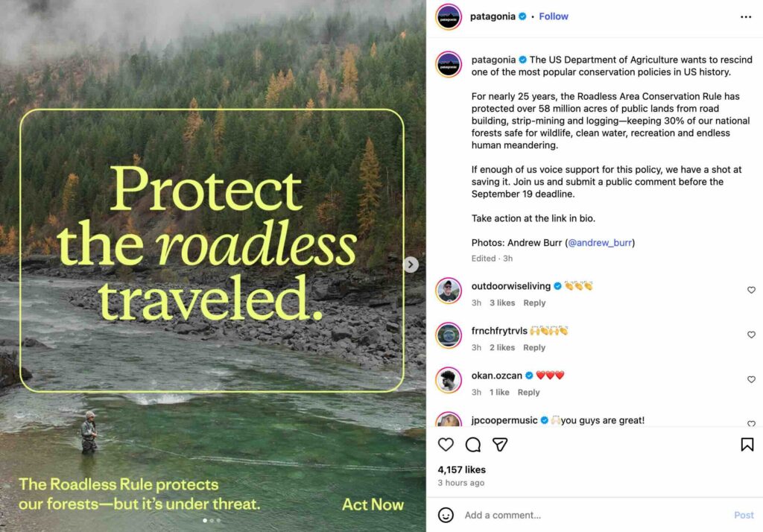763x532 pixels.
Task: Reply to outdoorwiseliving's comment
Action: click(x=534, y=303)
